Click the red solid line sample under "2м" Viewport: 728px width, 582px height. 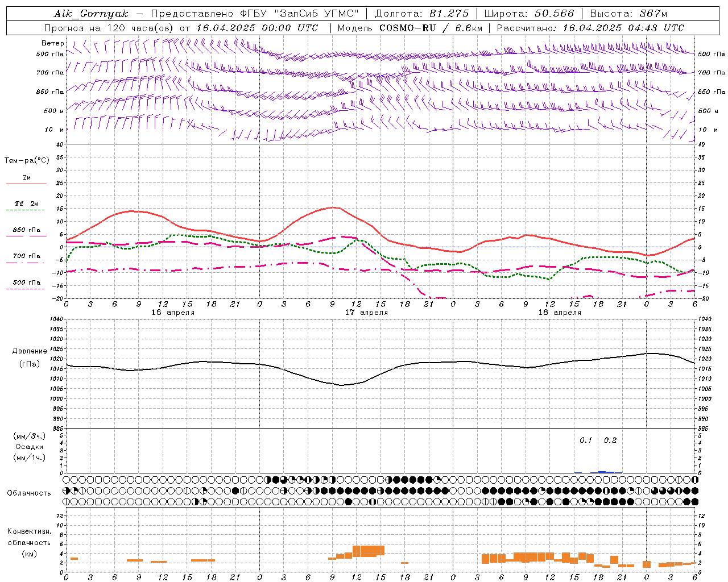coord(26,184)
